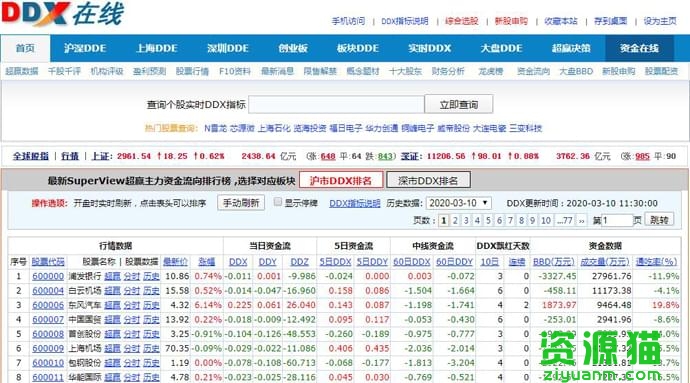
Task: Sort by the BBD(万元) column header
Action: [554, 261]
